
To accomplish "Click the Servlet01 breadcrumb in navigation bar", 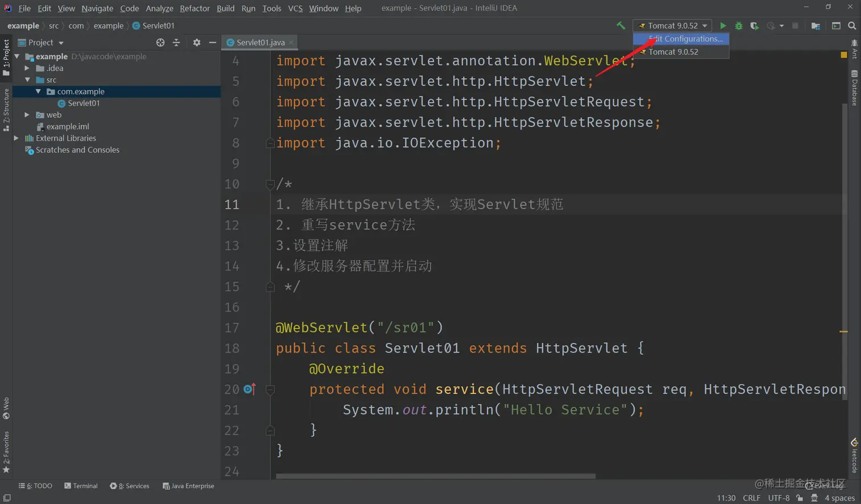I will [154, 26].
